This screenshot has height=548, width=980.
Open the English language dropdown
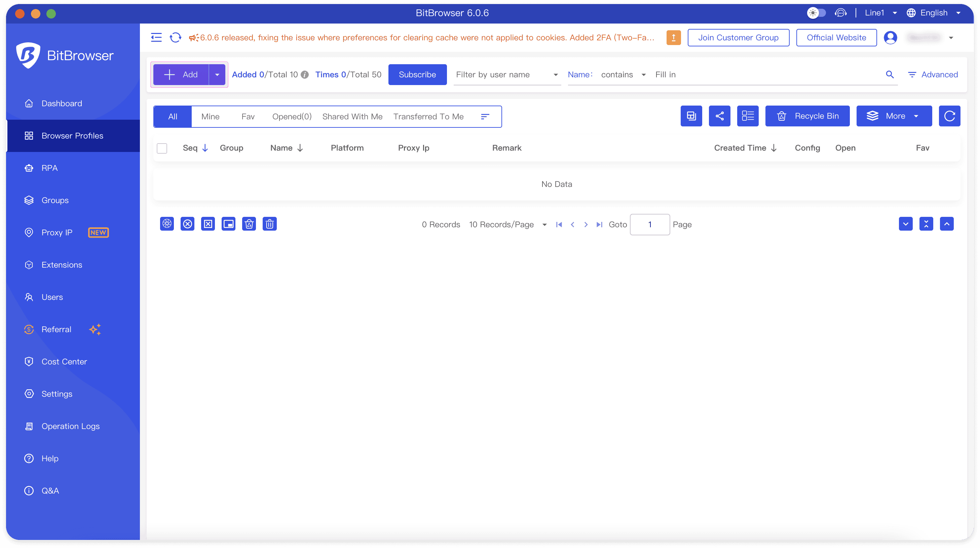934,13
